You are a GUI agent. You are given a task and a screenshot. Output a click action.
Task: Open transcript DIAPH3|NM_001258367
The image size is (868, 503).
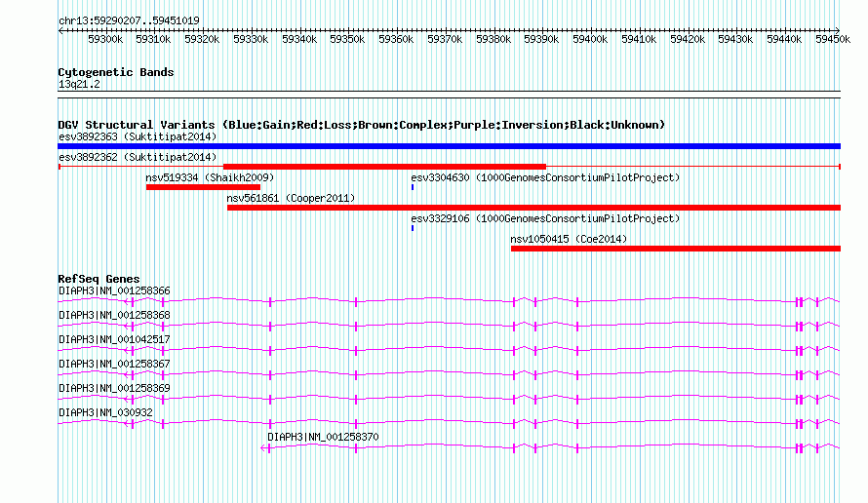[114, 365]
